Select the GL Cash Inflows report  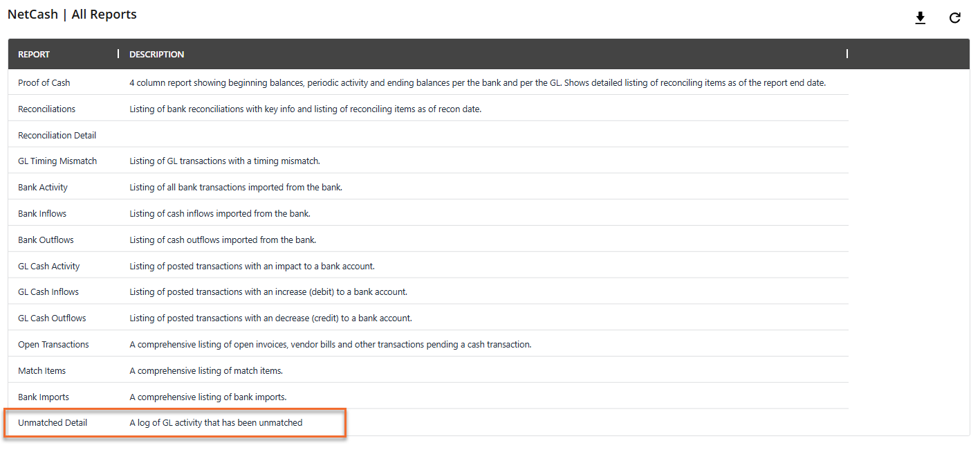(48, 291)
